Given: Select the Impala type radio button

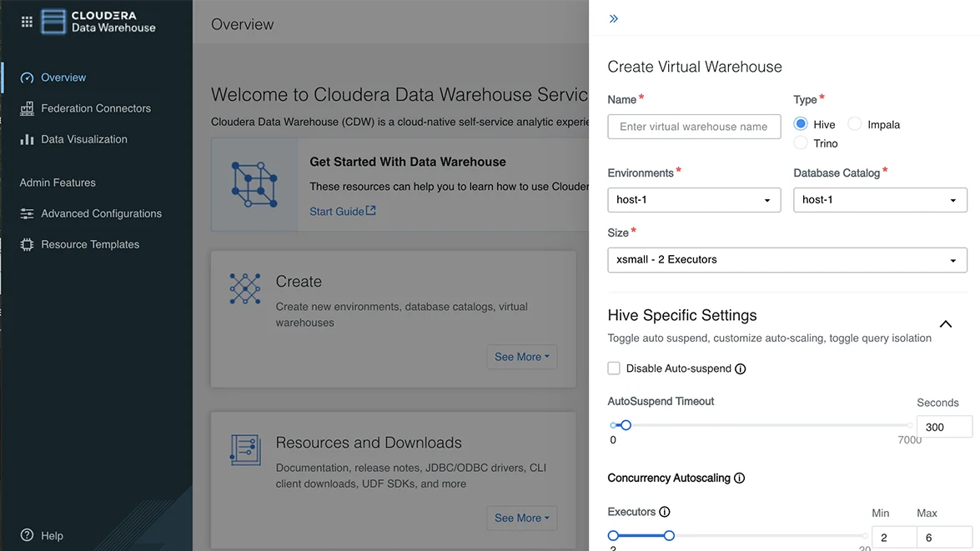Looking at the screenshot, I should (x=854, y=124).
